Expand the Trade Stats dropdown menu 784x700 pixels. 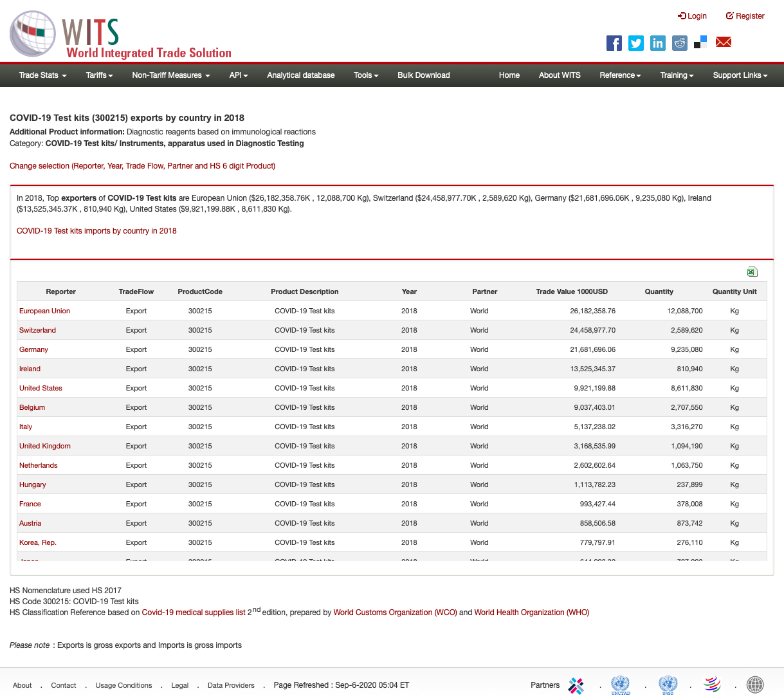pos(42,75)
